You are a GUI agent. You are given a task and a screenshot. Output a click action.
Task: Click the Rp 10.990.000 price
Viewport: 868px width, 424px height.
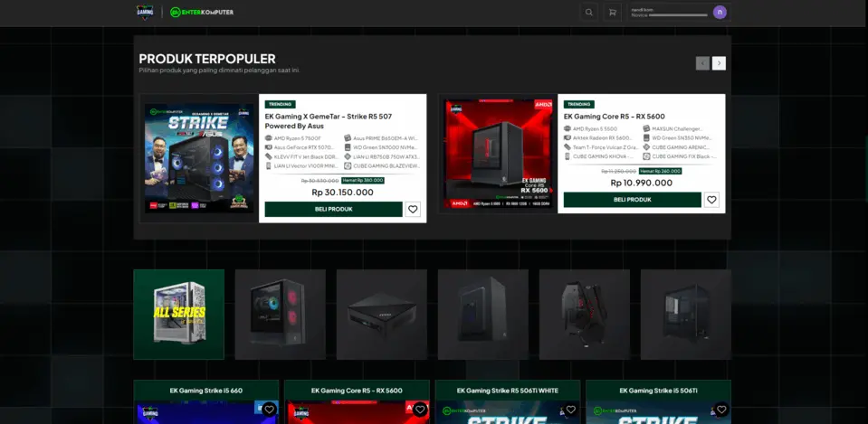(x=642, y=183)
